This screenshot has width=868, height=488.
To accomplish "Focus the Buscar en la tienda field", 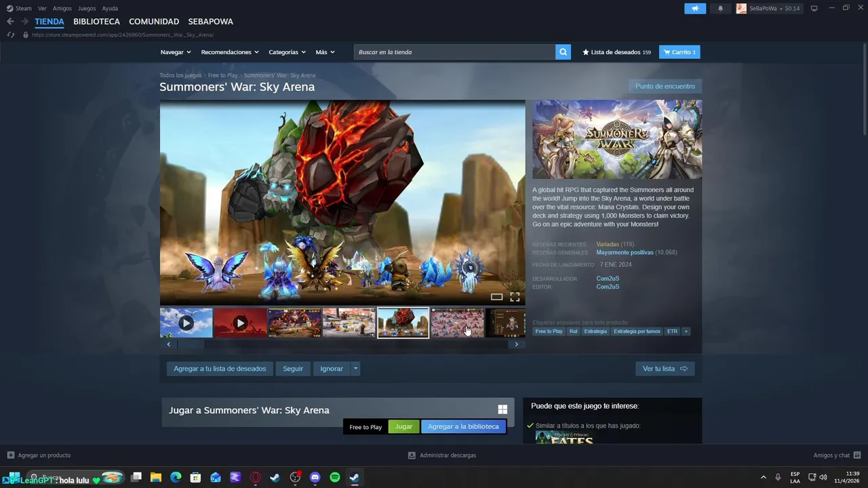I will [454, 52].
